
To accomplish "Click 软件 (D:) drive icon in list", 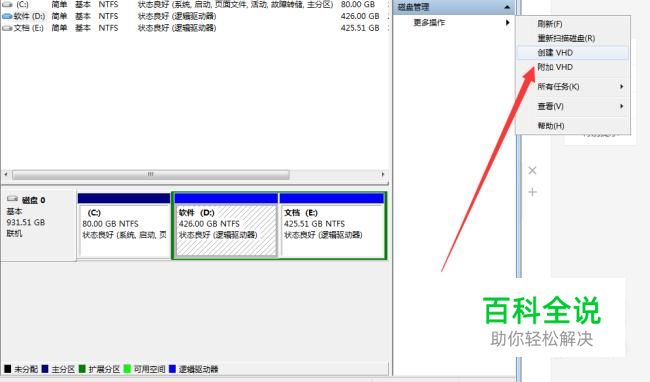I will pyautogui.click(x=7, y=16).
